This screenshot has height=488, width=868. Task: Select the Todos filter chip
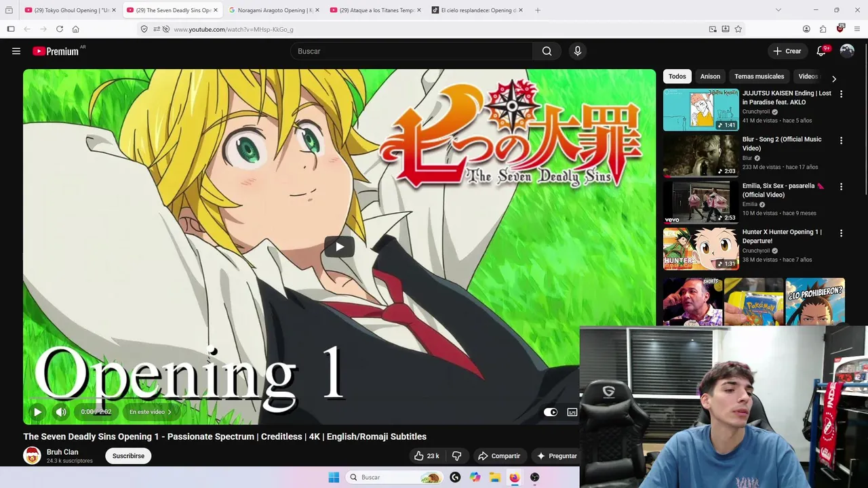[x=677, y=77]
